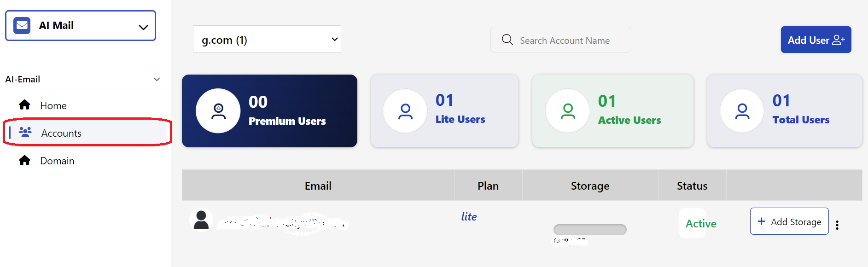Open the three-dot row options menu
The image size is (868, 267).
pyautogui.click(x=837, y=225)
